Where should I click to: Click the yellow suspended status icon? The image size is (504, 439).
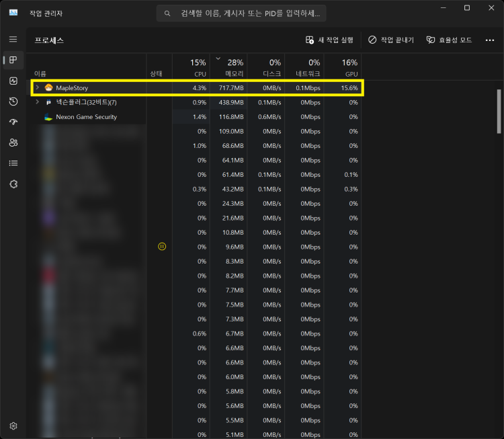(x=162, y=247)
